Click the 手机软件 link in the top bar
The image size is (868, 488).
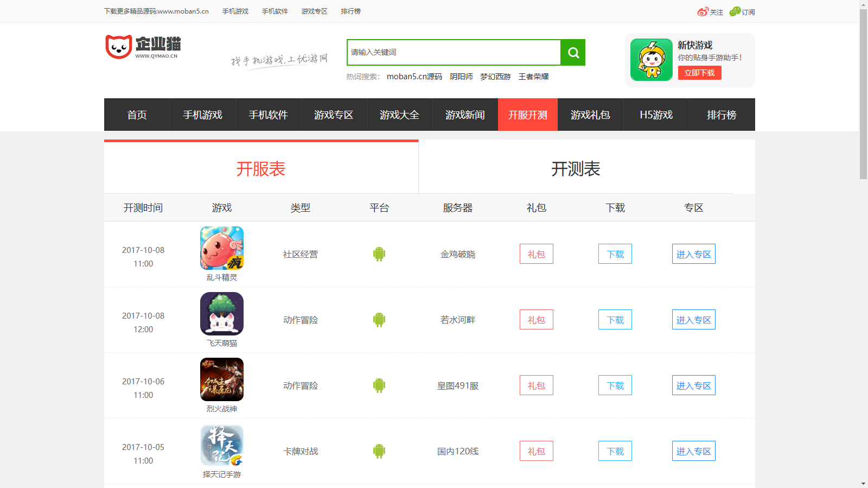click(275, 11)
